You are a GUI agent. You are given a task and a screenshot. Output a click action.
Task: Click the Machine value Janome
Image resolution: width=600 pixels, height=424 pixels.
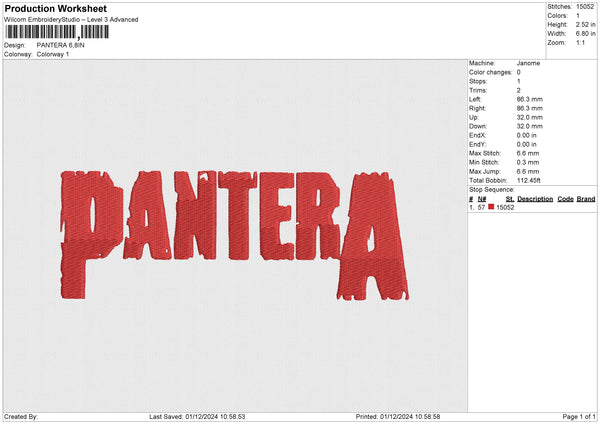528,63
